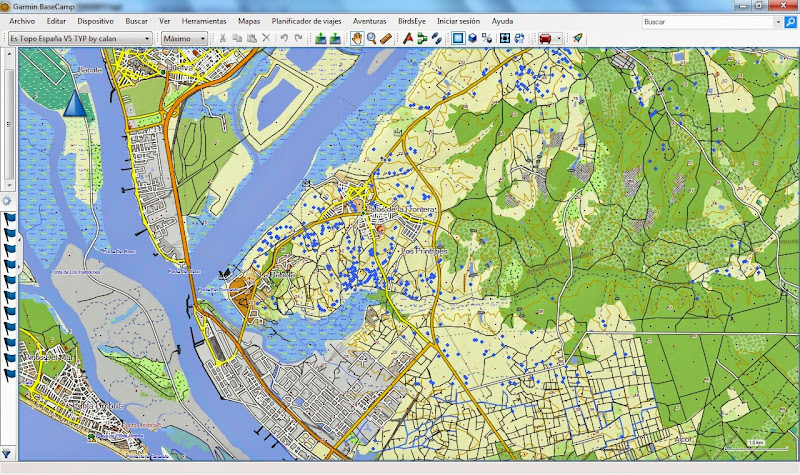Open the map product dropdown Es Topo España

80,38
